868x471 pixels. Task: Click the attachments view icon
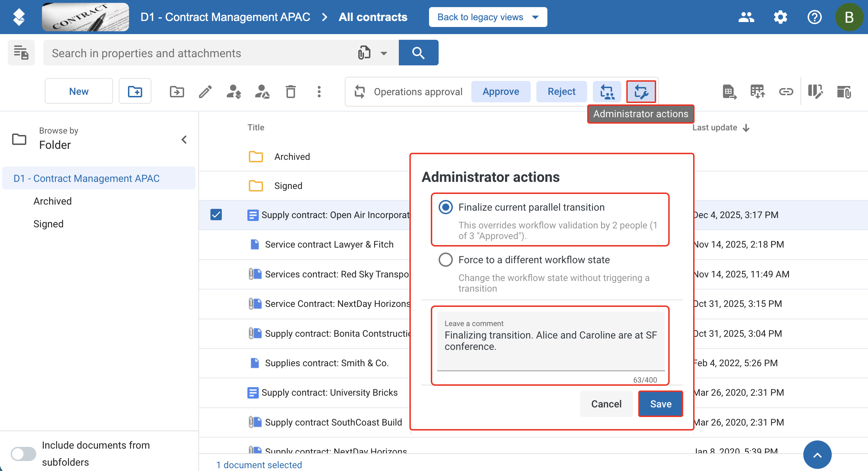(x=844, y=92)
